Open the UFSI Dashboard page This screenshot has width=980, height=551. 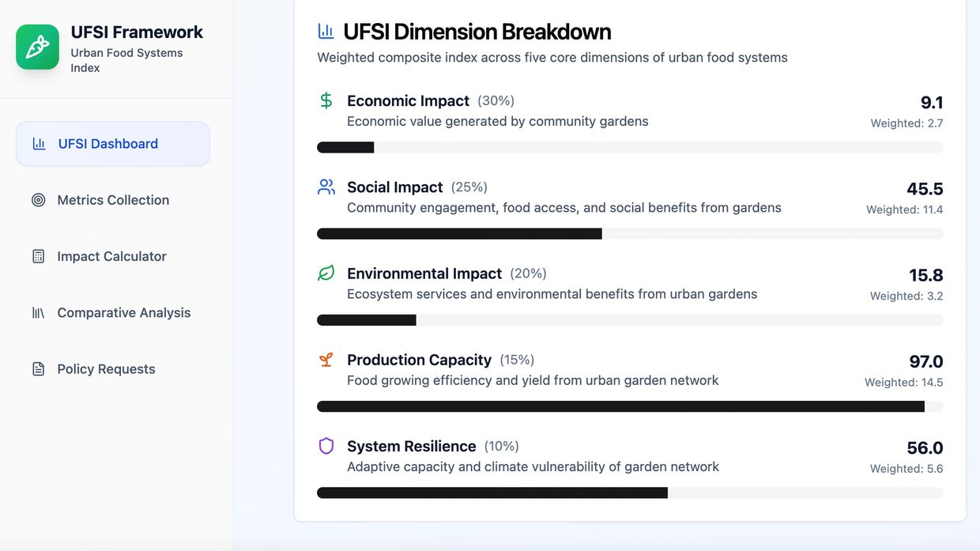pos(108,144)
